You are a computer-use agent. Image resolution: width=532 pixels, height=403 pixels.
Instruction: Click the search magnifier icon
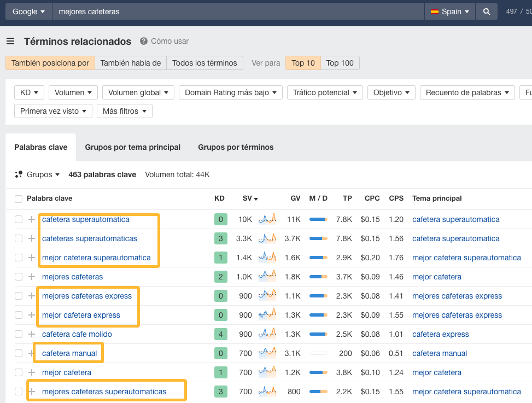486,11
